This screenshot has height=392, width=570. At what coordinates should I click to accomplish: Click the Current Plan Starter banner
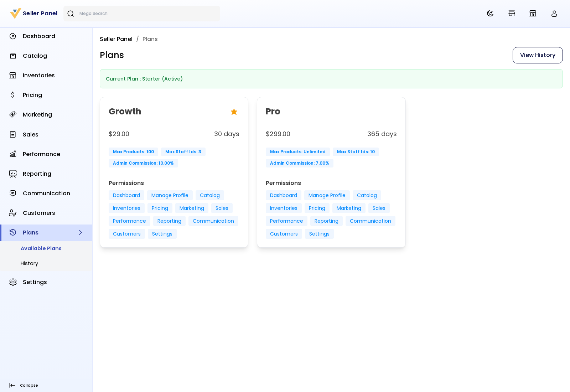331,79
